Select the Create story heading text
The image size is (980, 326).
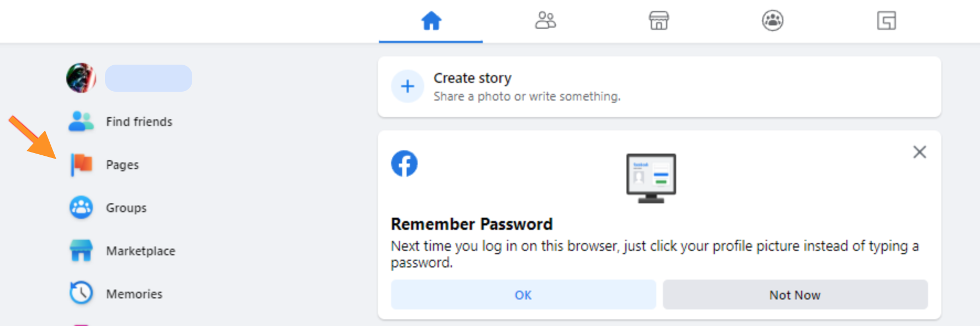point(472,78)
